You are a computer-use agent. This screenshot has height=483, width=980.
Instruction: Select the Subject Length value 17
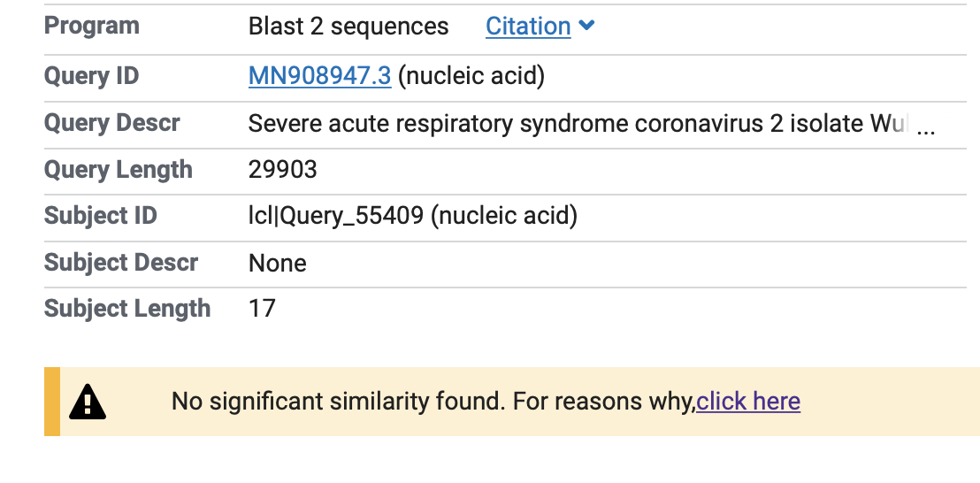(x=262, y=309)
